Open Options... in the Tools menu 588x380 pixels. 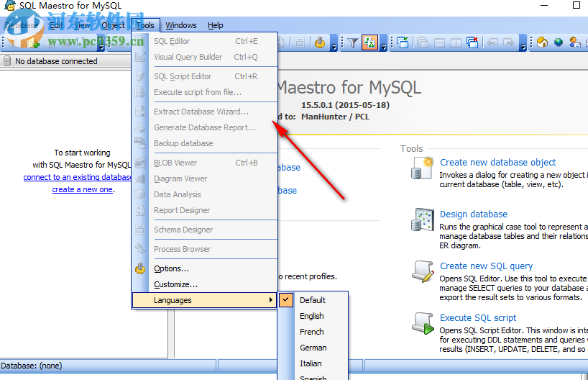coord(205,268)
